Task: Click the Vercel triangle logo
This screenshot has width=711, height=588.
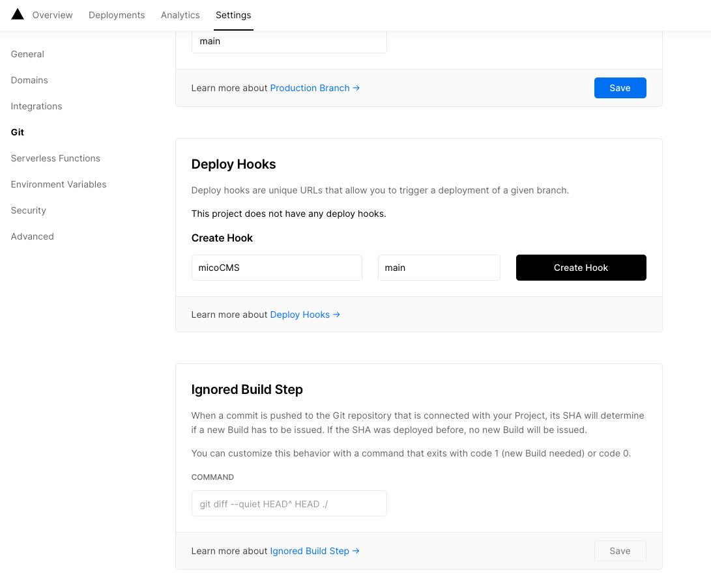Action: click(18, 14)
